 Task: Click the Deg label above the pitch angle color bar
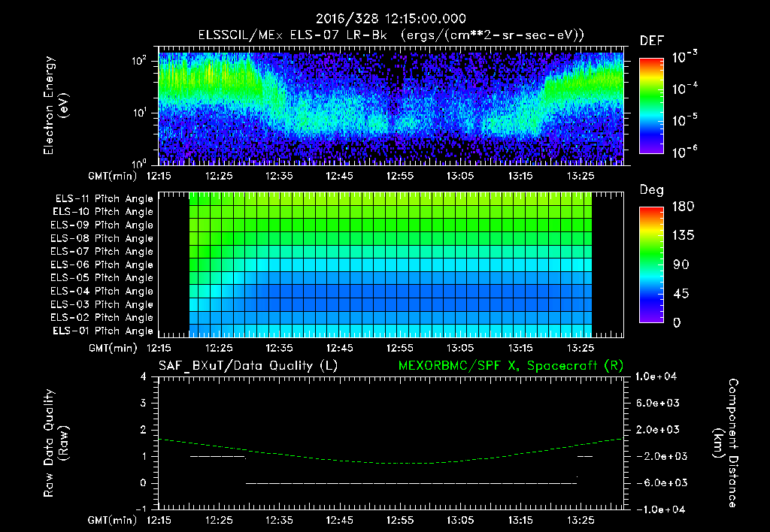652,190
